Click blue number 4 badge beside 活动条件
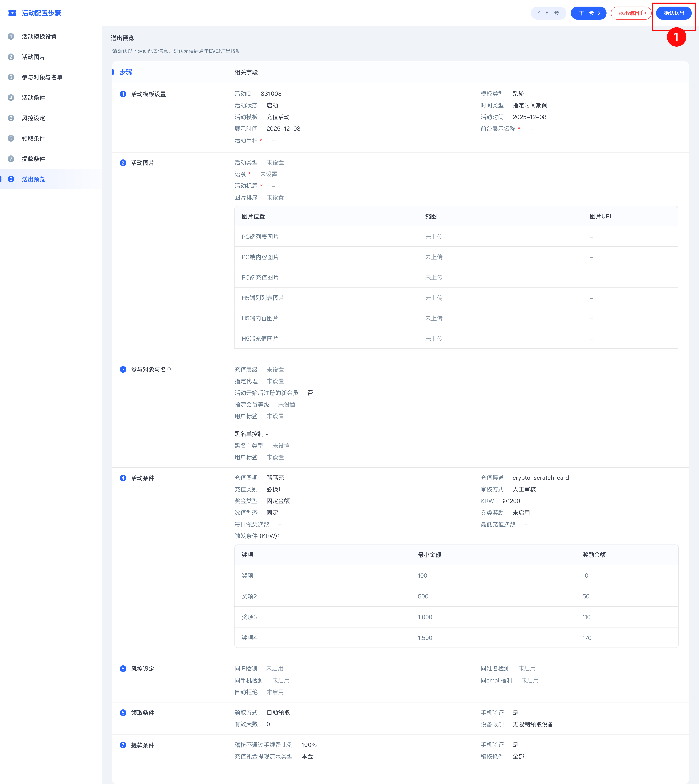 (123, 478)
